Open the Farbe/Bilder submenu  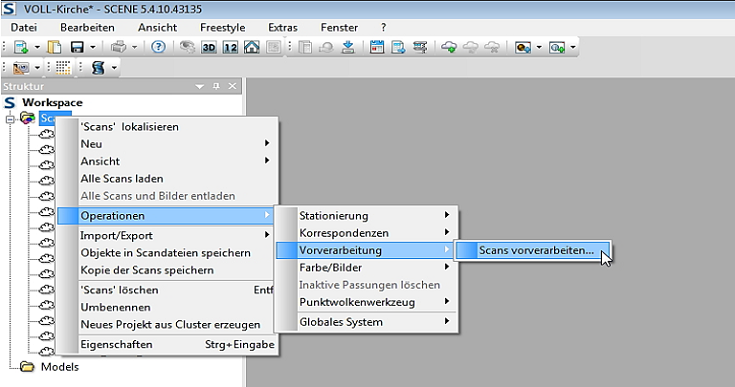(366, 268)
